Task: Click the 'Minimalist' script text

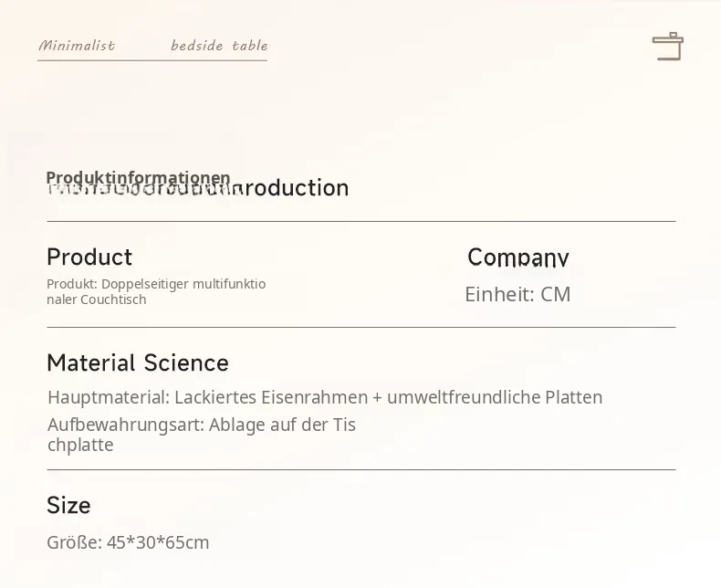Action: 77,45
